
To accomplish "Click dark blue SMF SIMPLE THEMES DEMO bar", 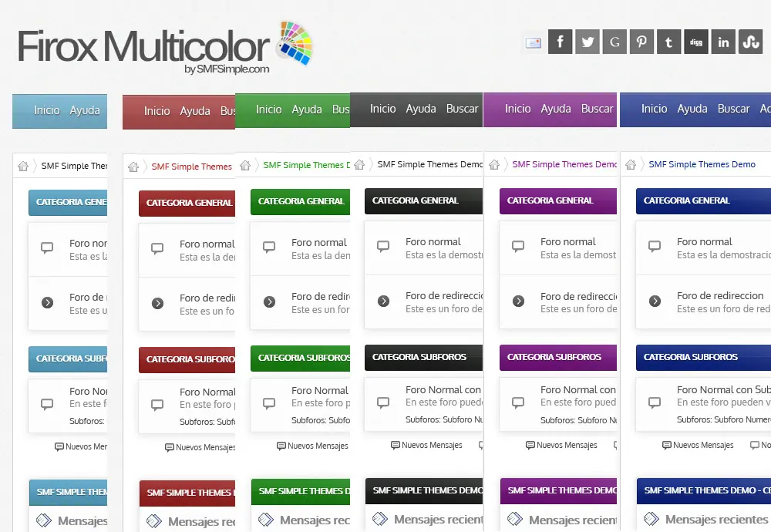I will pyautogui.click(x=704, y=490).
